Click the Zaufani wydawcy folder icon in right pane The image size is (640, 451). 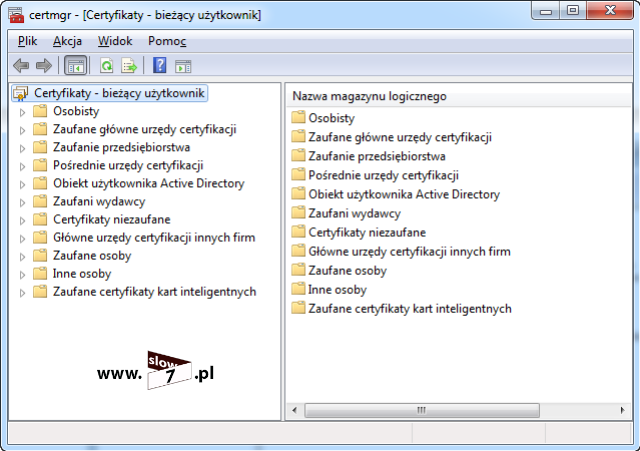tap(298, 213)
